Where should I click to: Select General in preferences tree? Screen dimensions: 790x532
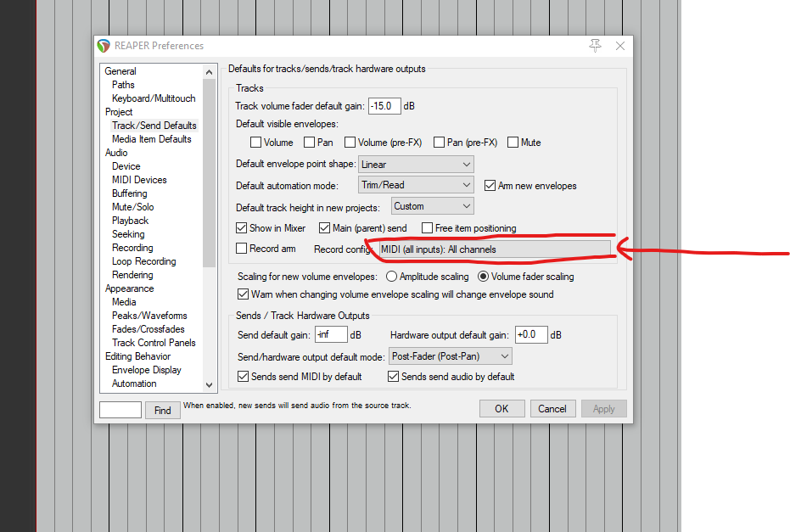(120, 71)
